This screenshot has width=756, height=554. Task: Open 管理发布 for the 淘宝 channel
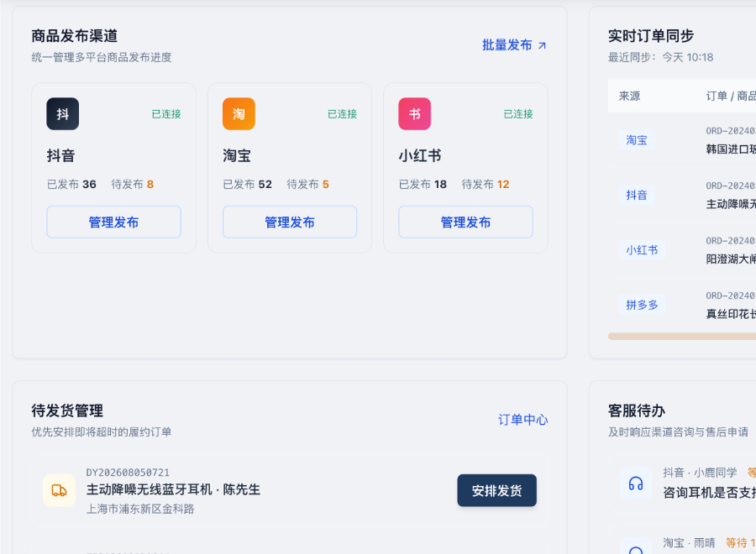(290, 222)
